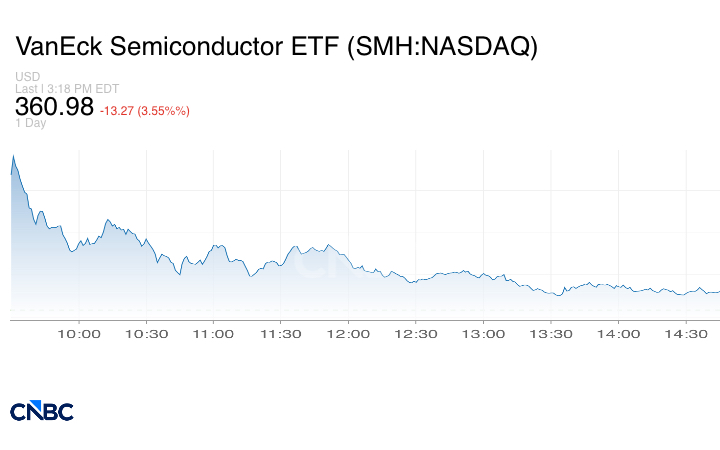Click the 360.98 last price

coord(54,106)
